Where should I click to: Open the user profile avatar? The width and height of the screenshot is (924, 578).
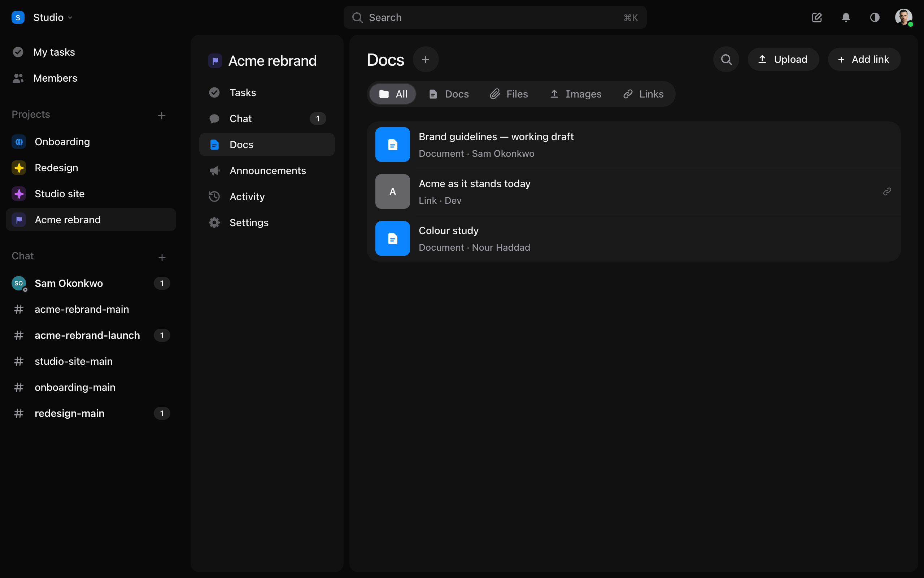[x=903, y=18]
